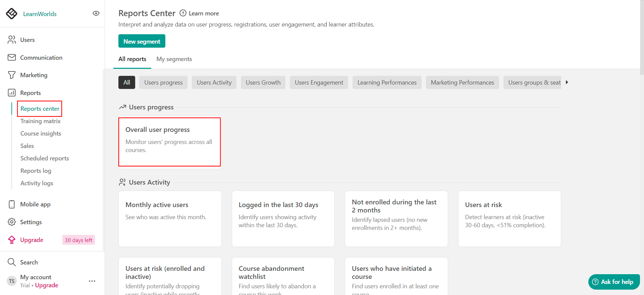Open the Learn more help icon
The image size is (644, 295).
183,13
